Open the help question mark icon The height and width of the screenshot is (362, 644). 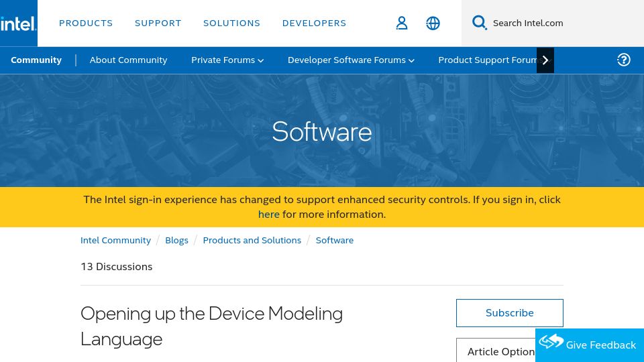623,60
